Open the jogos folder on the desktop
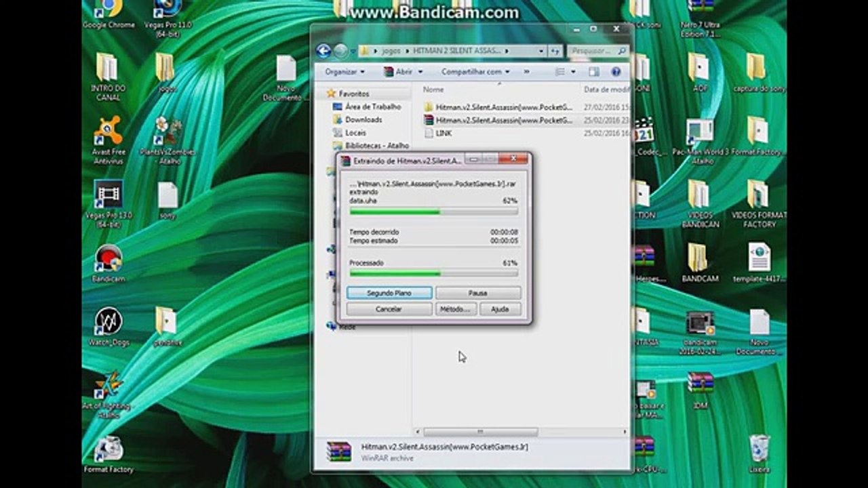Image resolution: width=868 pixels, height=488 pixels. coord(167,73)
